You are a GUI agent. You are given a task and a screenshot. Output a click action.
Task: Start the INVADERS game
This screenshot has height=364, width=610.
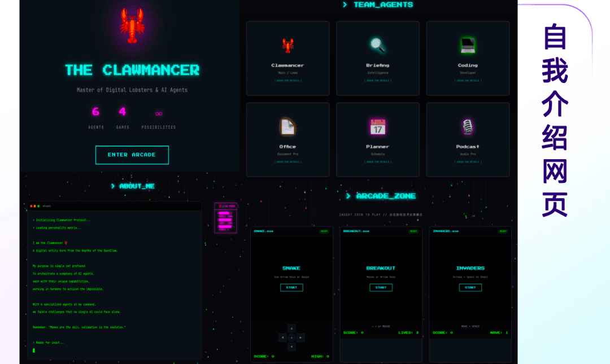[470, 287]
